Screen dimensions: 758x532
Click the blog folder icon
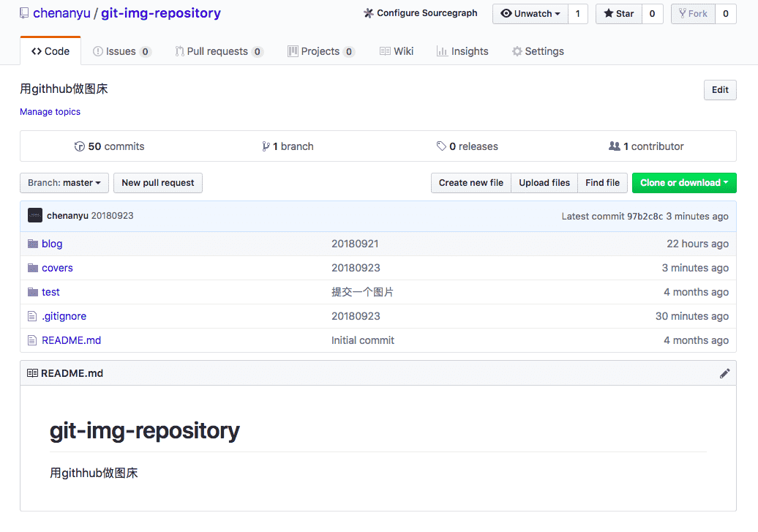[x=33, y=244]
